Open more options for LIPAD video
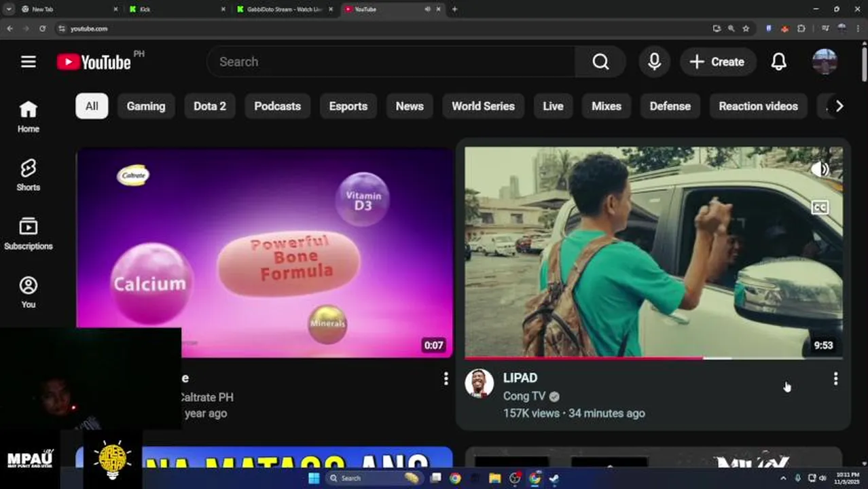Screen dimensions: 868x489 835,379
